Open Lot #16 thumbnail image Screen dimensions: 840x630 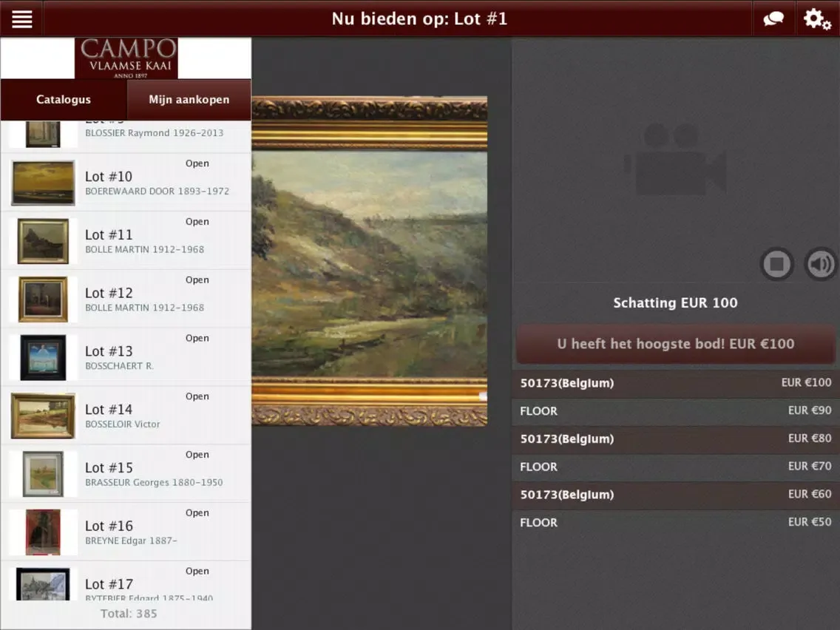(x=43, y=532)
